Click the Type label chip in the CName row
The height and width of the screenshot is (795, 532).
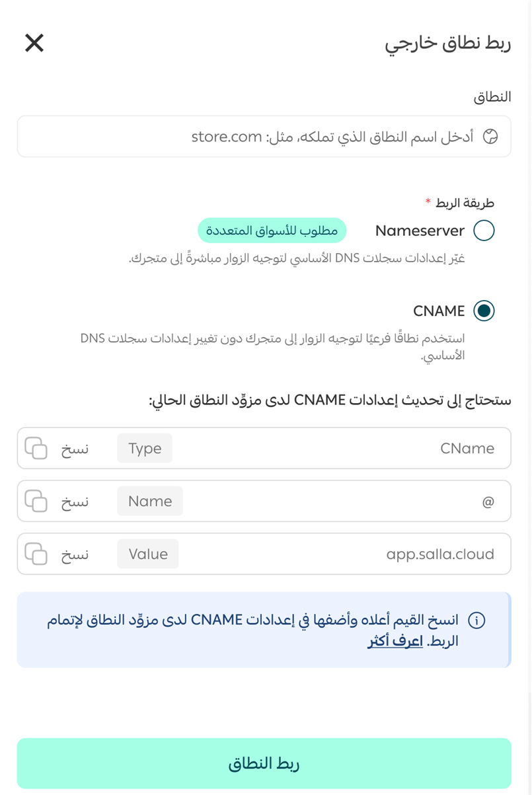click(x=144, y=448)
